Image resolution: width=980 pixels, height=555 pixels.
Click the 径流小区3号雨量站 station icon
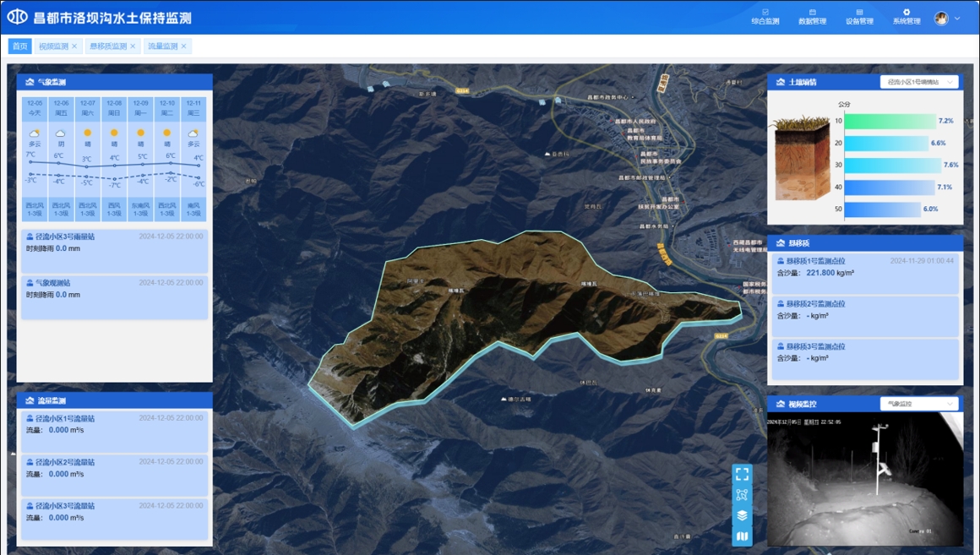pyautogui.click(x=30, y=237)
